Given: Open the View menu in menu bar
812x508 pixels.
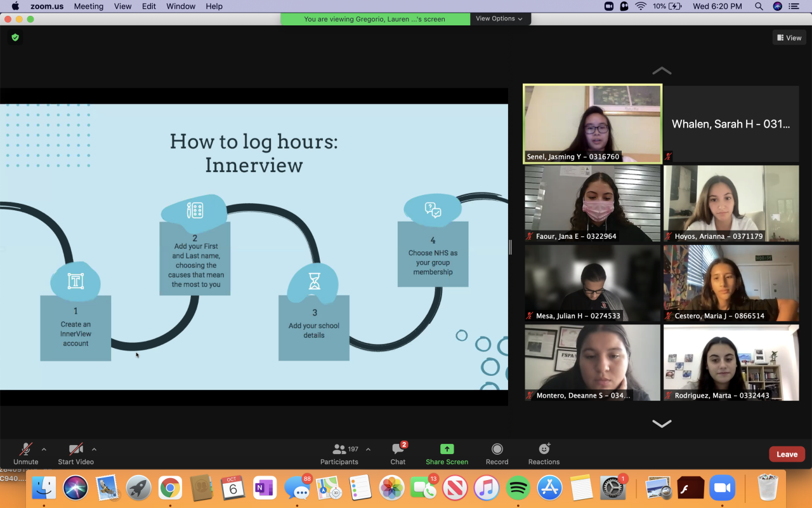Looking at the screenshot, I should pos(122,6).
